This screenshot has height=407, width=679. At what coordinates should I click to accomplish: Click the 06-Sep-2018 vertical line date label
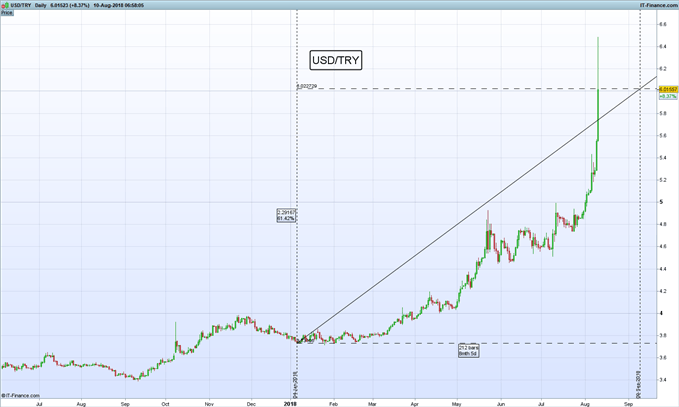(x=638, y=384)
